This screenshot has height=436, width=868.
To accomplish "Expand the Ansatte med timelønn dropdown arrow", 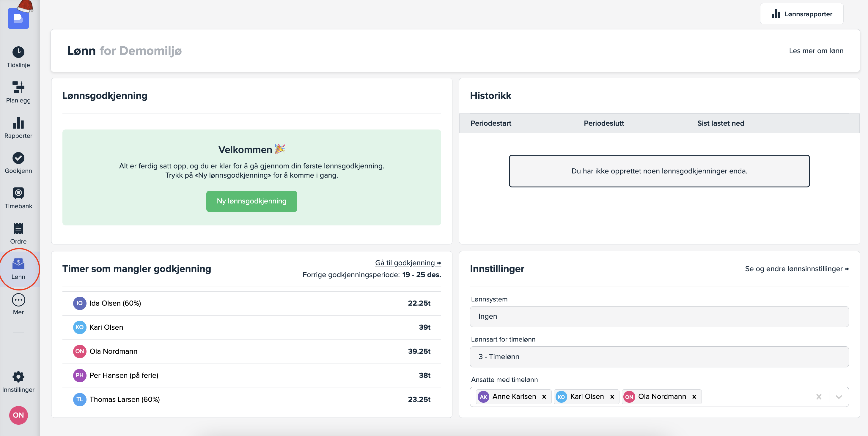I will [x=839, y=396].
